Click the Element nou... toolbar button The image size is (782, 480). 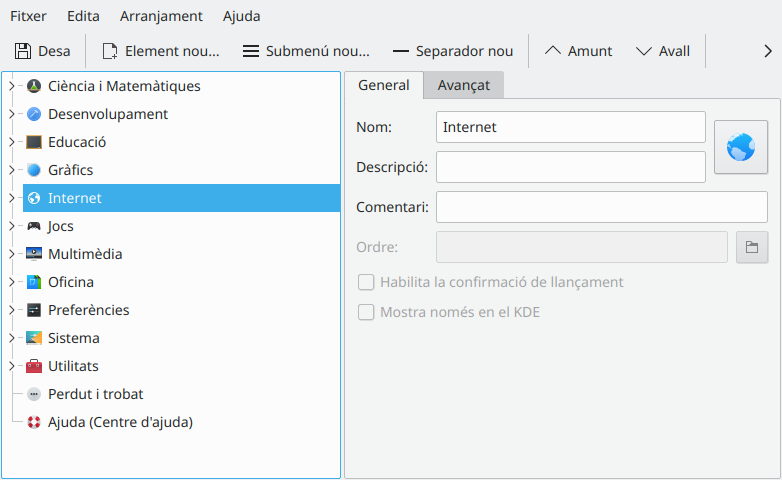pos(160,51)
